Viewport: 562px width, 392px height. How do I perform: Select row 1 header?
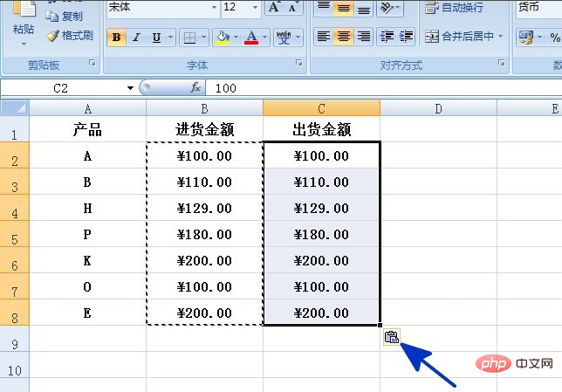tap(14, 129)
